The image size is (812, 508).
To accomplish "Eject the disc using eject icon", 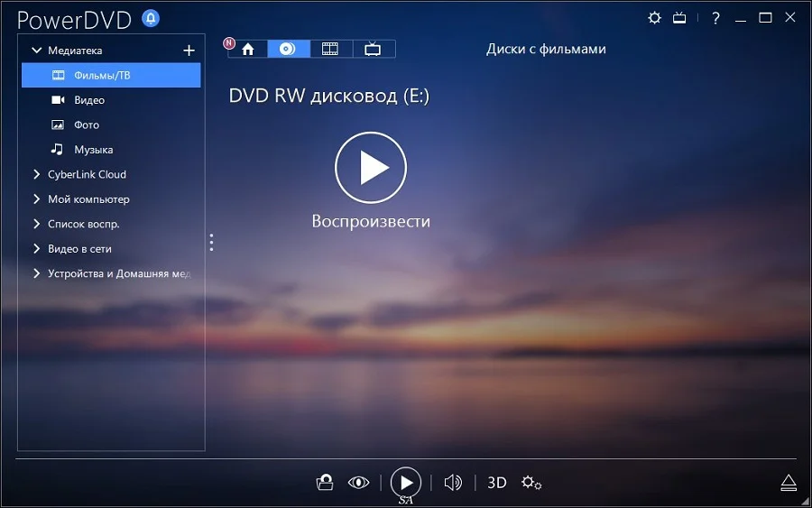I will coord(789,483).
